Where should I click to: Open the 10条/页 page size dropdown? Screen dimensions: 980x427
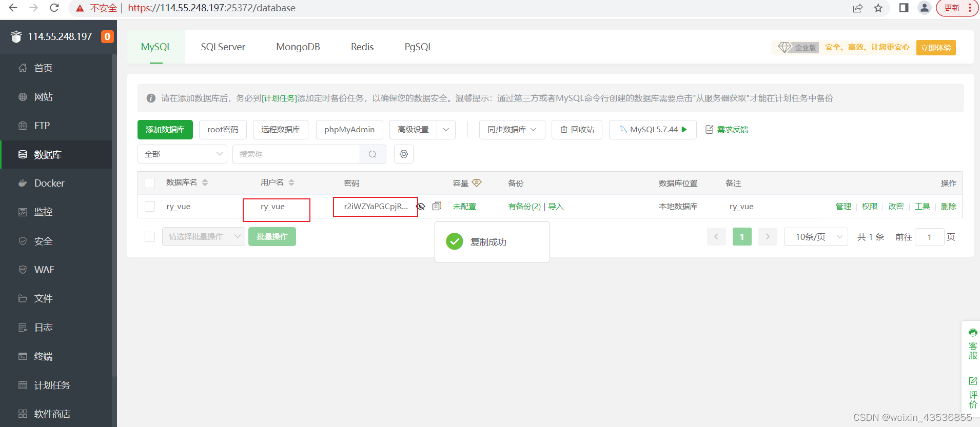(816, 237)
